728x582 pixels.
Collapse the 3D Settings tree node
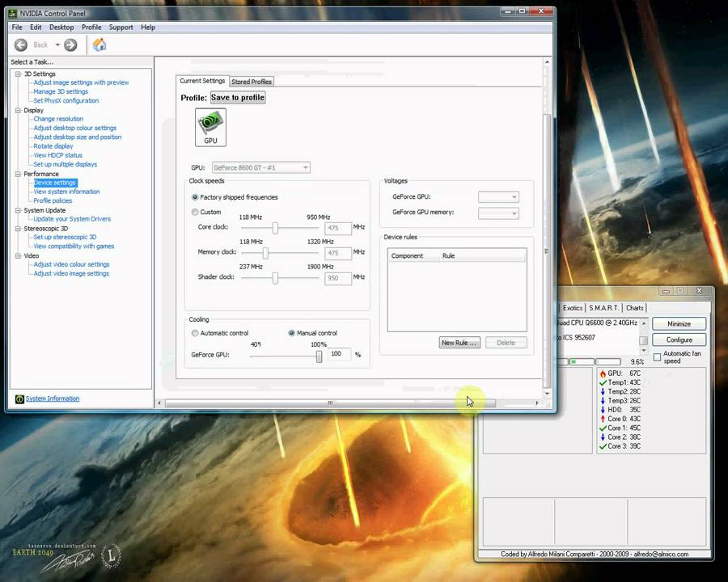pyautogui.click(x=18, y=74)
